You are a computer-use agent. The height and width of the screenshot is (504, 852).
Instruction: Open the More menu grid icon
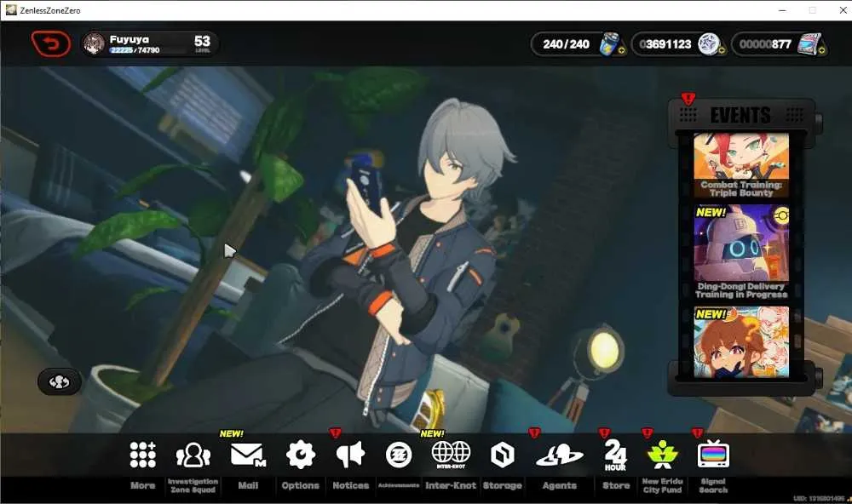pyautogui.click(x=143, y=455)
